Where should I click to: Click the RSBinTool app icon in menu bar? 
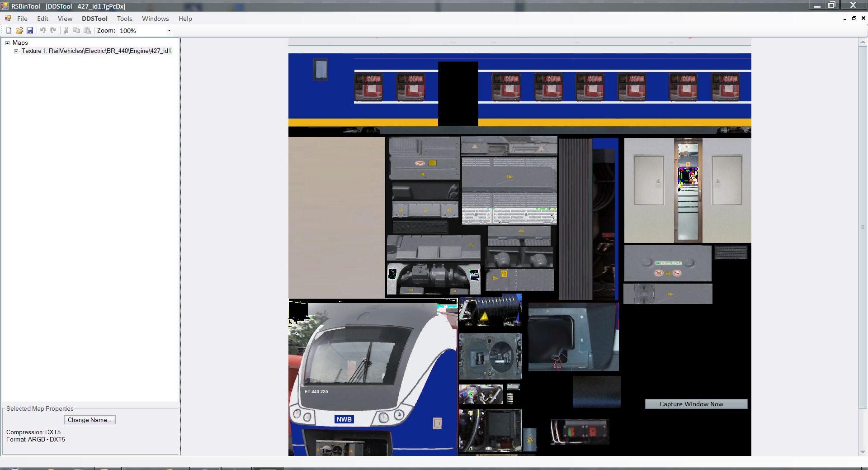tap(8, 19)
